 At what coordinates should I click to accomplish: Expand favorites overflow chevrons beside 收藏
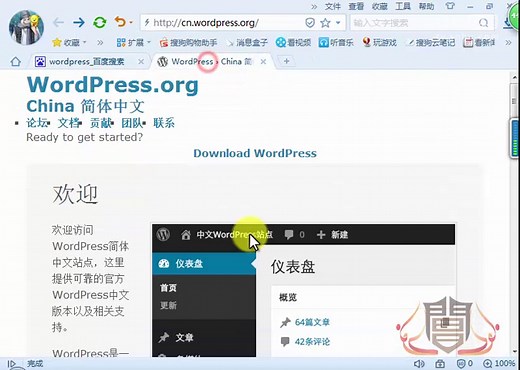(x=100, y=43)
